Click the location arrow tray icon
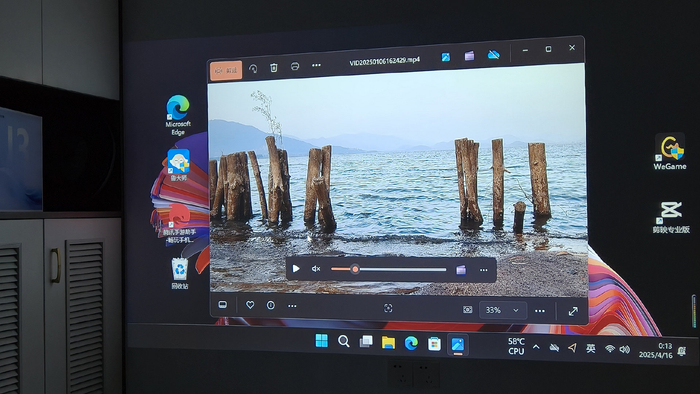700x394 pixels. [x=572, y=348]
